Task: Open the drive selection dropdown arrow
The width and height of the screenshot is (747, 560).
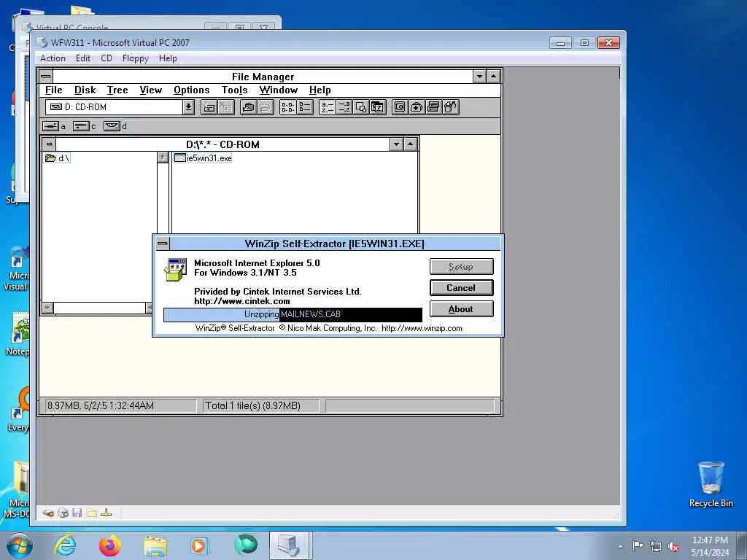Action: (x=189, y=107)
